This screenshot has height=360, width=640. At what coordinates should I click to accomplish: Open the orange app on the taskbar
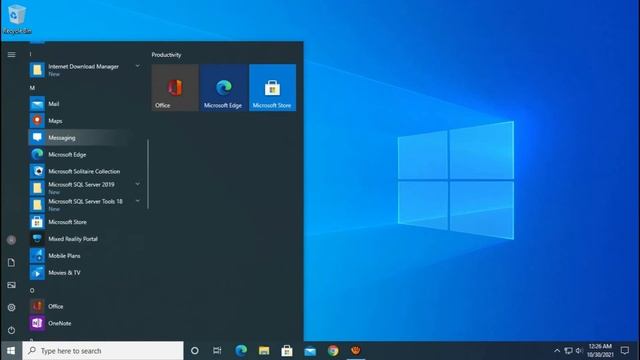click(356, 351)
